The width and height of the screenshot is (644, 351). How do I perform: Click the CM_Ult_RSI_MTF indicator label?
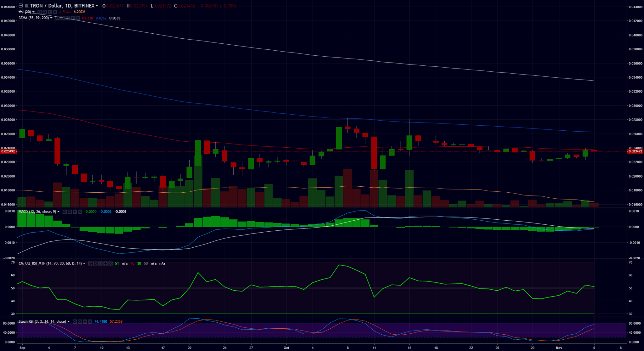(x=50, y=264)
